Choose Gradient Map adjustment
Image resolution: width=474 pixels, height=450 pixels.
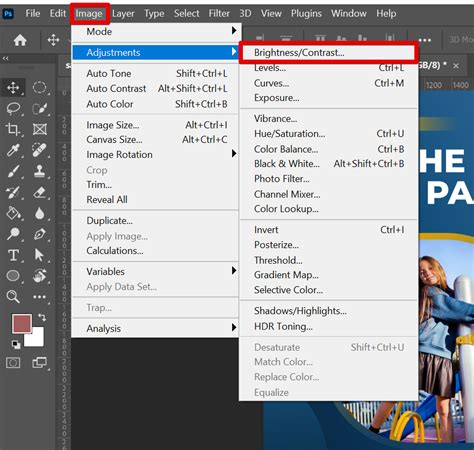pos(329,275)
